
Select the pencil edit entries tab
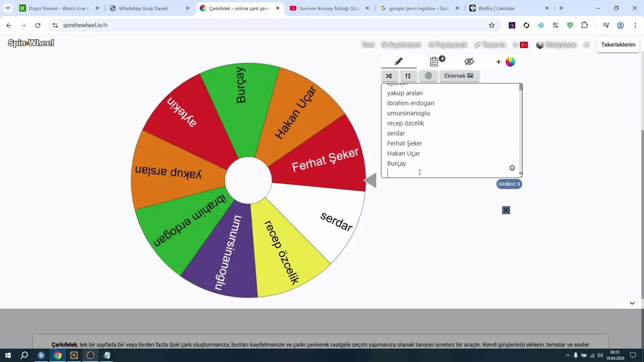point(398,61)
